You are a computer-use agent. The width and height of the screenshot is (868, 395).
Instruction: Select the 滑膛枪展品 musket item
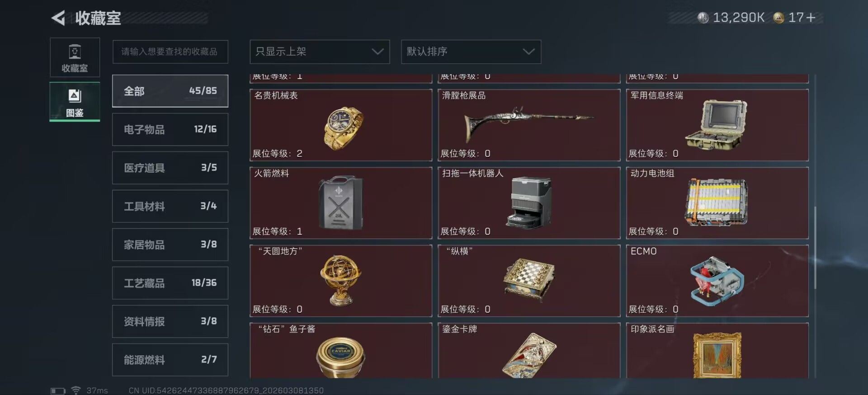click(529, 125)
